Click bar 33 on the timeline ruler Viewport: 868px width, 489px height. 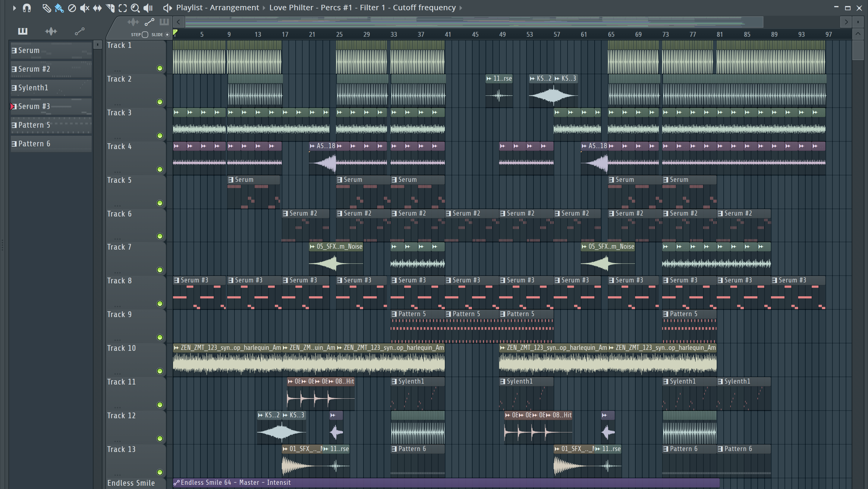pos(394,34)
